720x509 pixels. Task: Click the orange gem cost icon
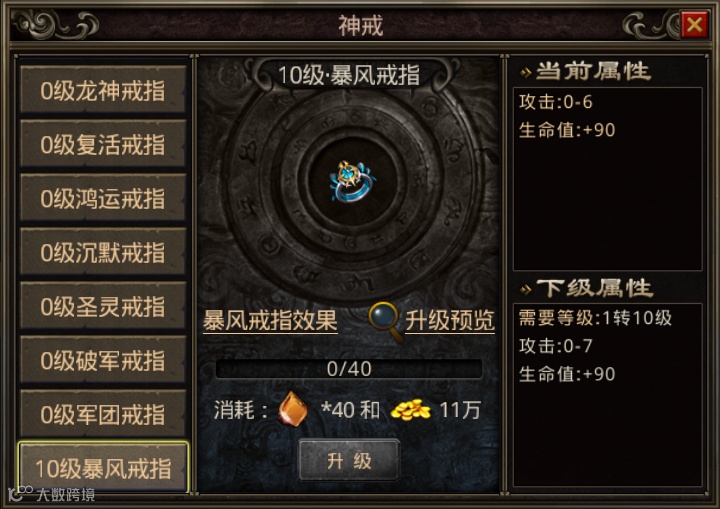pos(292,408)
